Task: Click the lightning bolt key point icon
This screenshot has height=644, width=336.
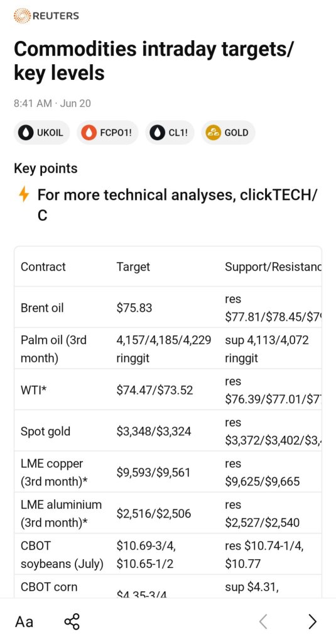Action: pos(24,194)
